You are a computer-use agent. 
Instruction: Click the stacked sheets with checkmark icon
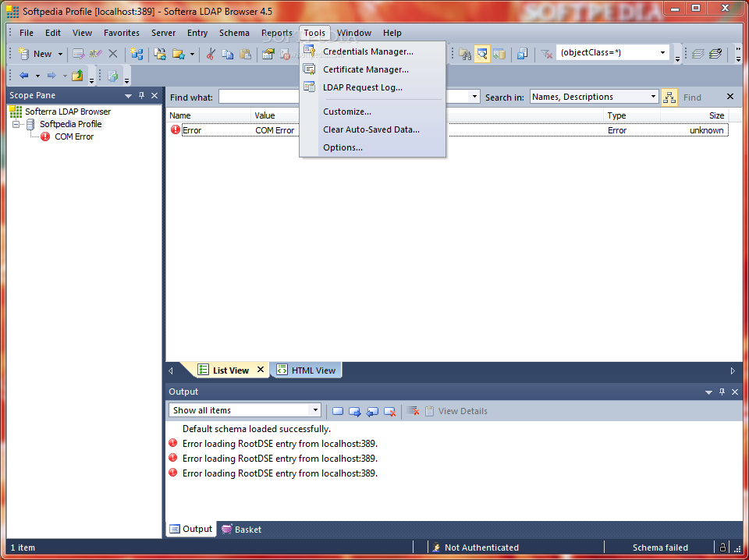pyautogui.click(x=715, y=54)
